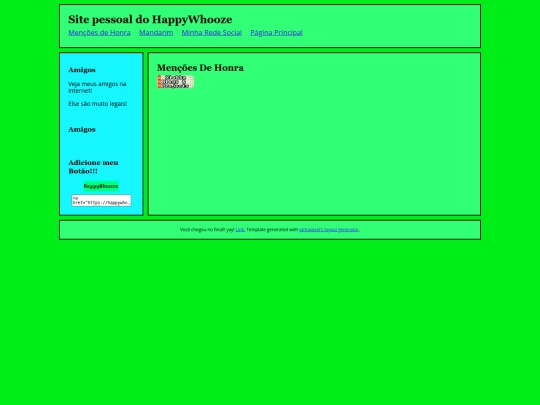
Task: Click 'Else são muito legais!' text
Action: [97, 104]
